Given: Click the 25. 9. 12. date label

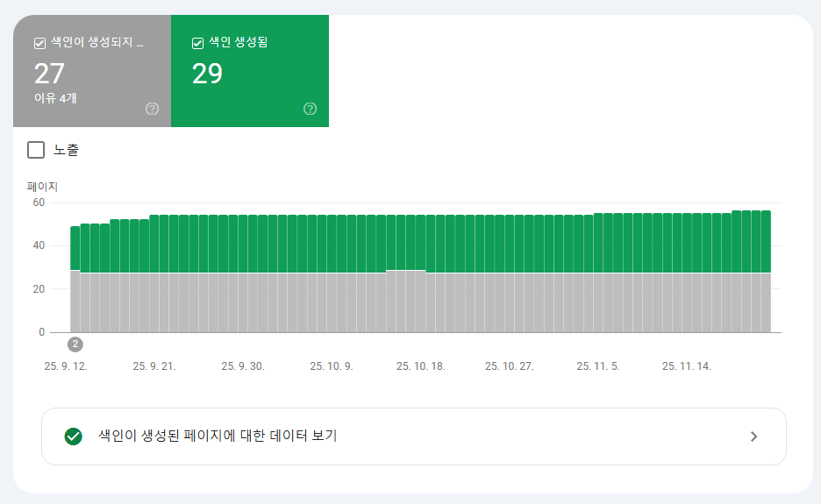Looking at the screenshot, I should pyautogui.click(x=66, y=366).
